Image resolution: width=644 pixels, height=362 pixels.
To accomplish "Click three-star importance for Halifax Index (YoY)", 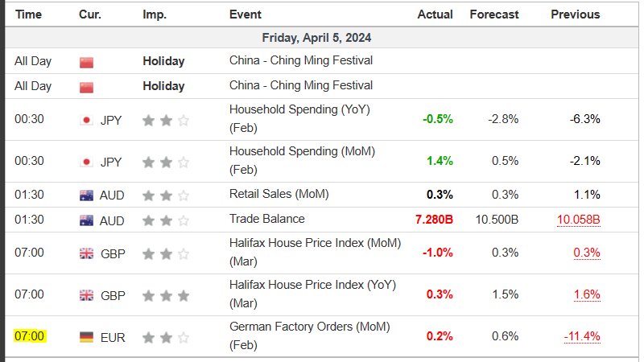I will 166,295.
